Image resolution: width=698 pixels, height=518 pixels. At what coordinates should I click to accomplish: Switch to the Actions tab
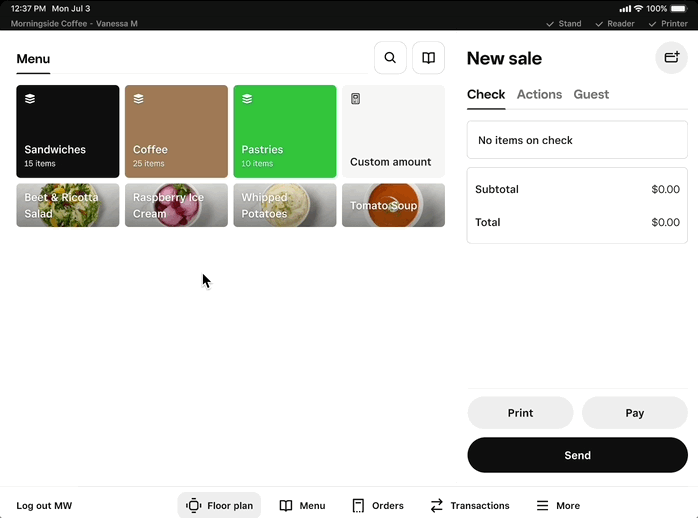coord(539,94)
